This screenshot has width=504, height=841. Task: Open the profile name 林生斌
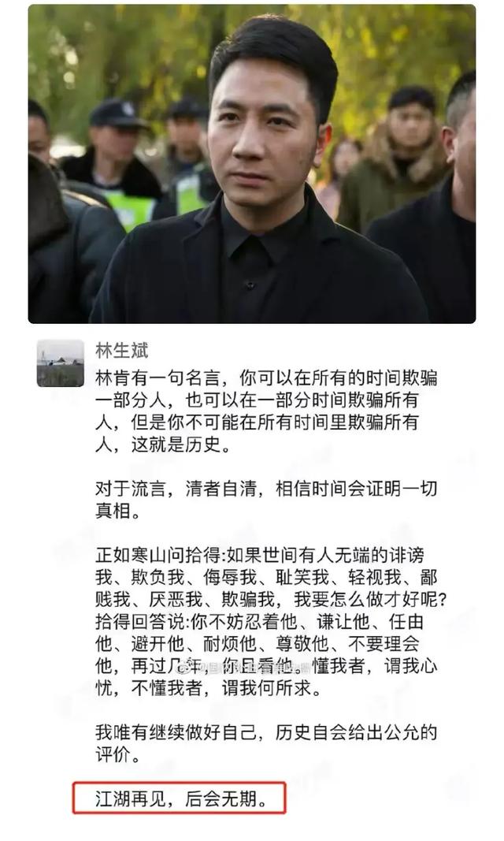click(121, 350)
